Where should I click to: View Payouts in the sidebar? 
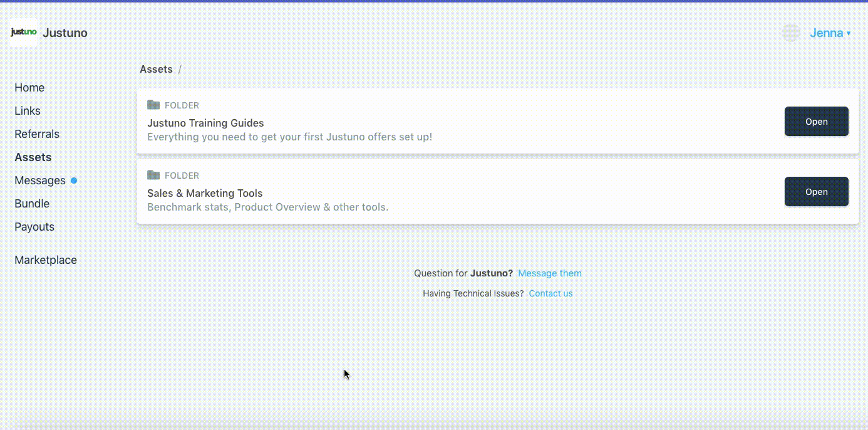34,227
